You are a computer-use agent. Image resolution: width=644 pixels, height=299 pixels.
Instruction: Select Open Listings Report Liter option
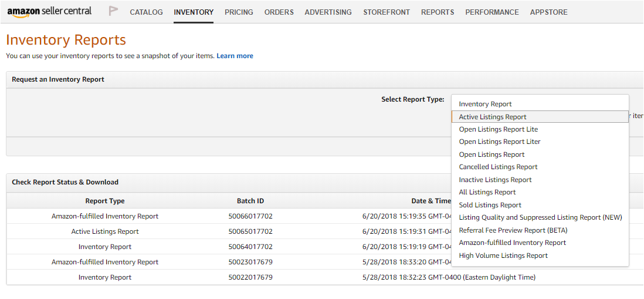540,142
